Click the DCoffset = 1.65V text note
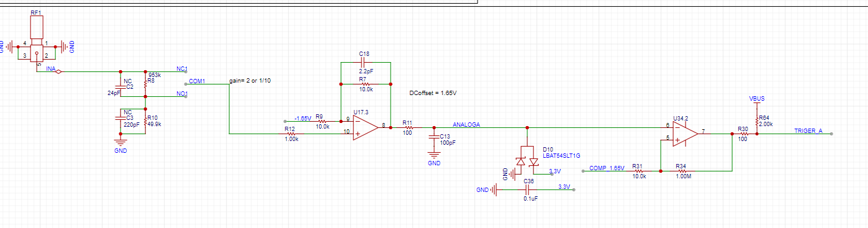 click(433, 93)
